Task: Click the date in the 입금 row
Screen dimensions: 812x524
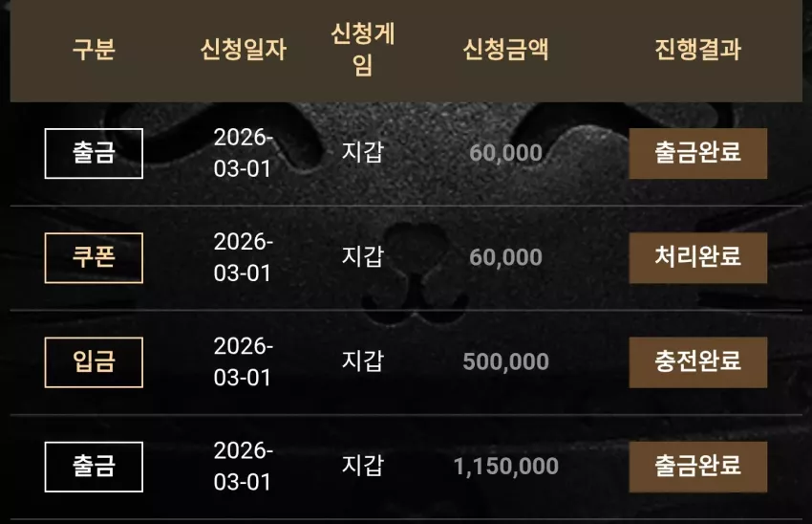Action: pyautogui.click(x=243, y=361)
